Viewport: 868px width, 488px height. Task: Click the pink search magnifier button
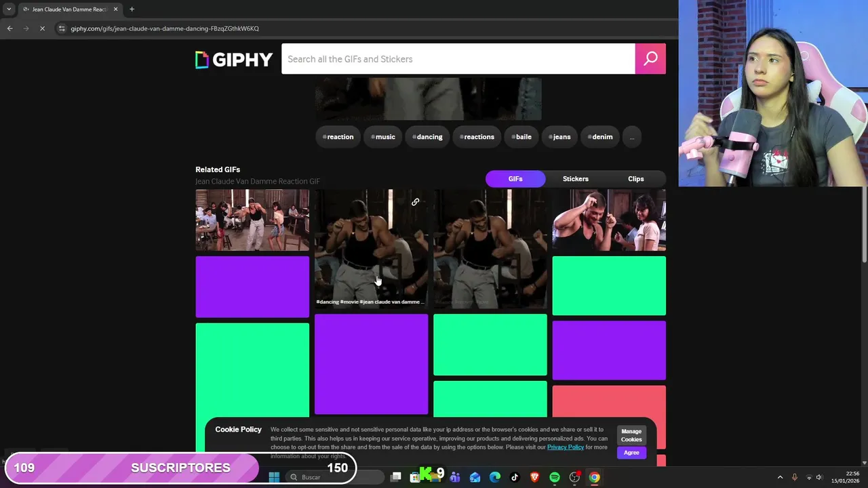[650, 59]
